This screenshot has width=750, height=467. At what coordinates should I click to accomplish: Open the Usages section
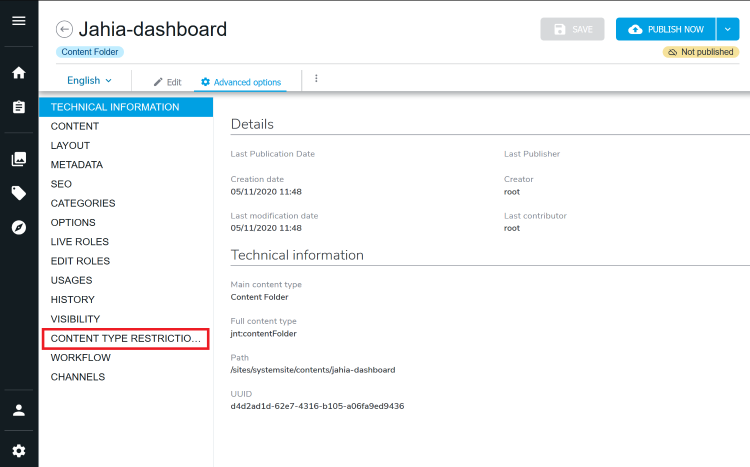pos(126,280)
